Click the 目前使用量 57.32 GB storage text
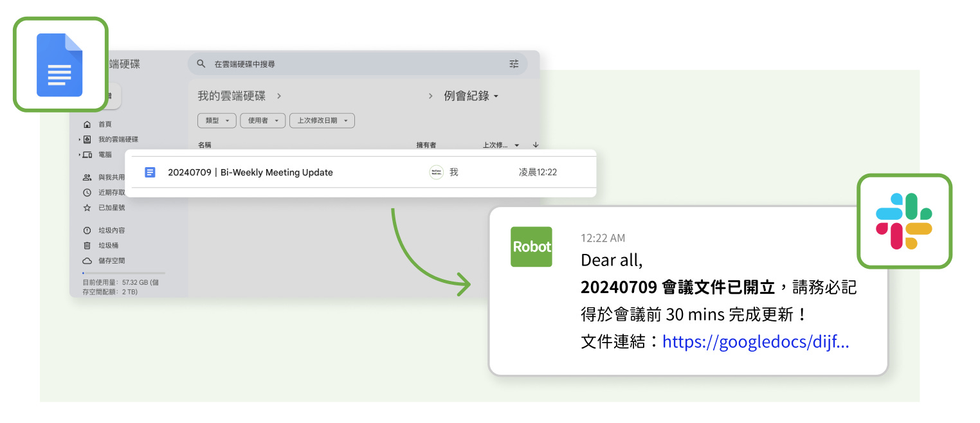Image resolution: width=980 pixels, height=423 pixels. coord(121,287)
